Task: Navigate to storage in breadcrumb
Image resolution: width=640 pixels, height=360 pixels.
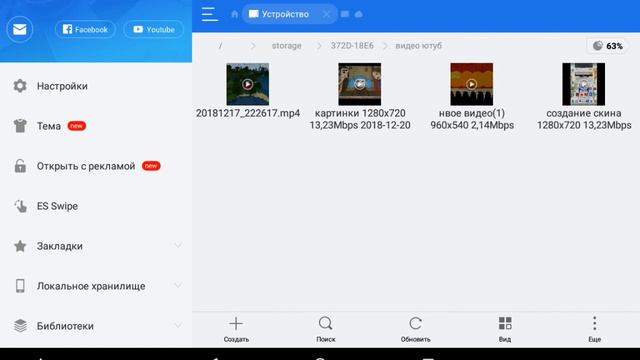Action: click(287, 46)
